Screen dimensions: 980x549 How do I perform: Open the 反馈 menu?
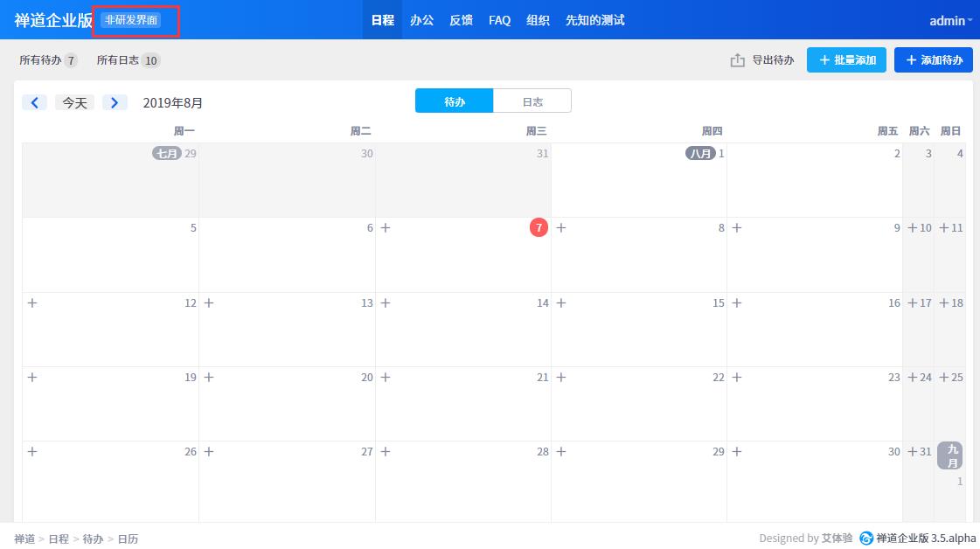[461, 20]
